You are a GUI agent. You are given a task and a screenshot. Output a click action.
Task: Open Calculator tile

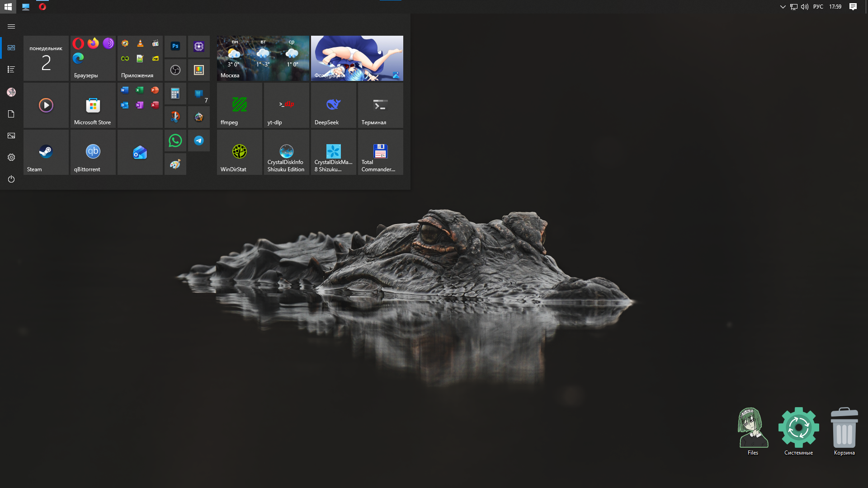pos(175,94)
